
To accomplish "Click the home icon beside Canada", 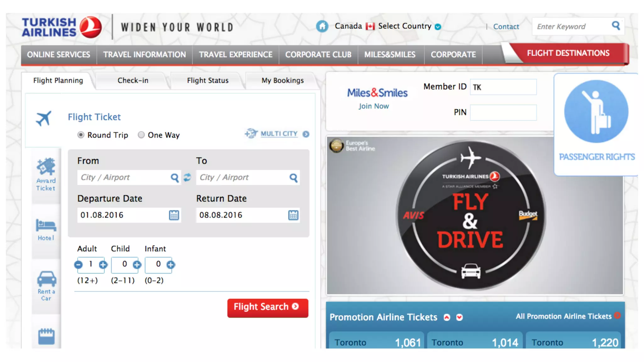I will point(322,26).
